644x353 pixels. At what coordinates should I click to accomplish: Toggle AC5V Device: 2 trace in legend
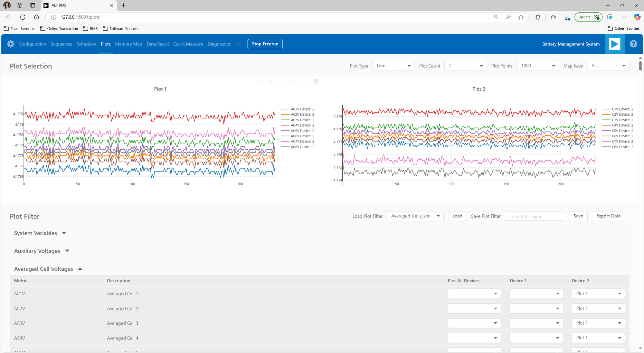[297, 131]
